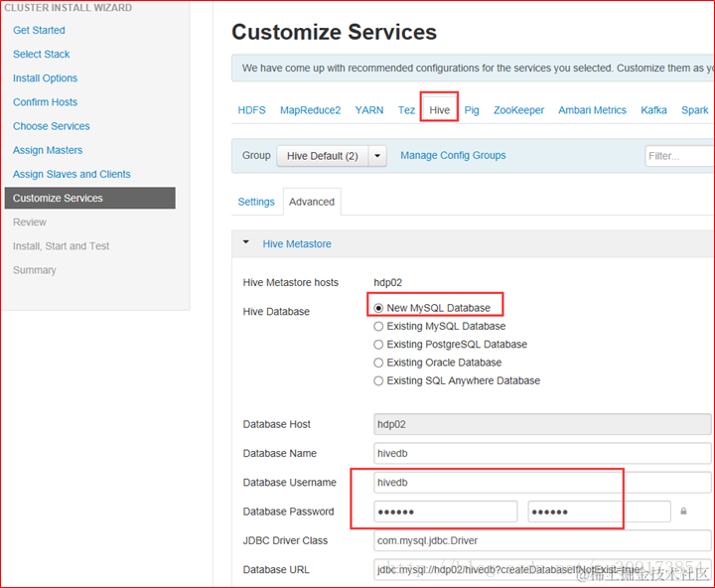The width and height of the screenshot is (715, 588).
Task: Go to Select Stack wizard step
Action: click(x=41, y=54)
